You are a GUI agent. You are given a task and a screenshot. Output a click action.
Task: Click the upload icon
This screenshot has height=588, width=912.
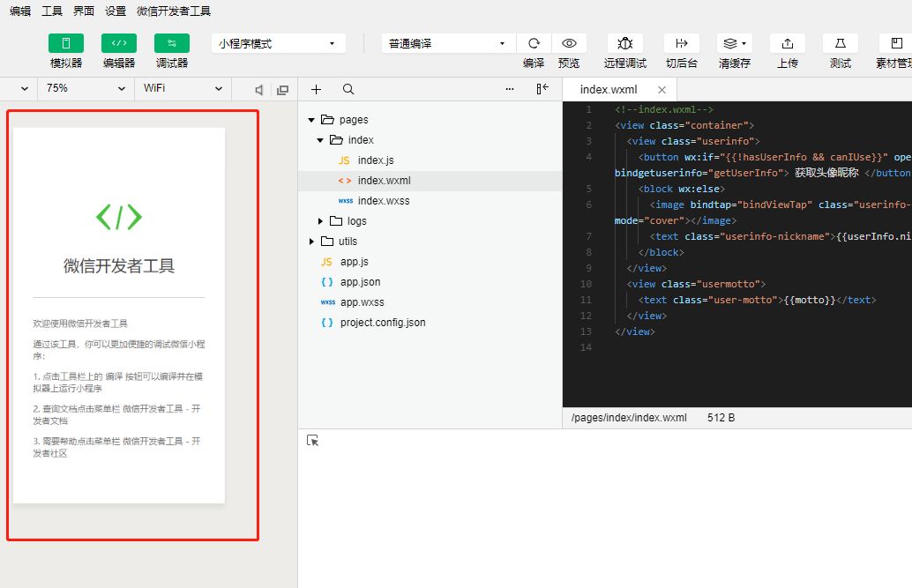tap(787, 43)
